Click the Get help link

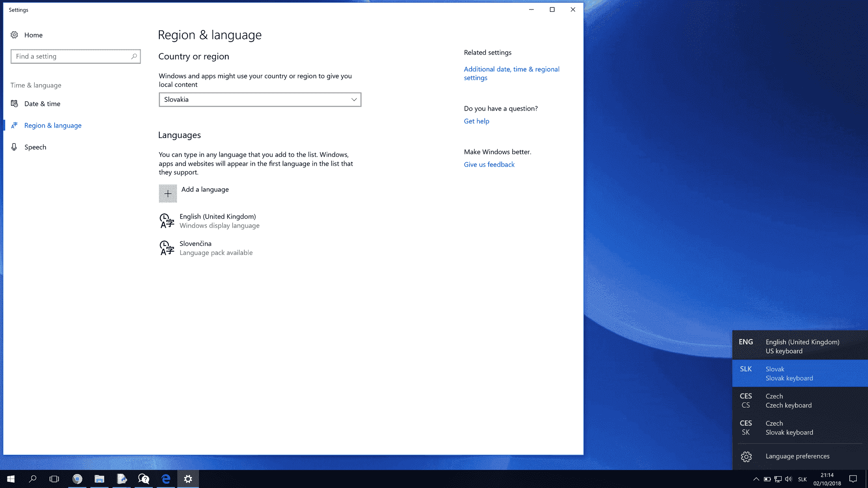click(x=476, y=121)
